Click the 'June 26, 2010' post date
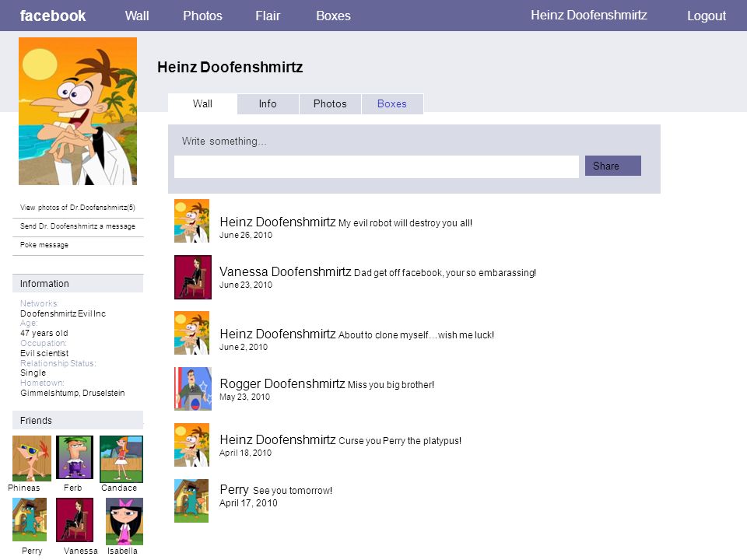 point(246,235)
